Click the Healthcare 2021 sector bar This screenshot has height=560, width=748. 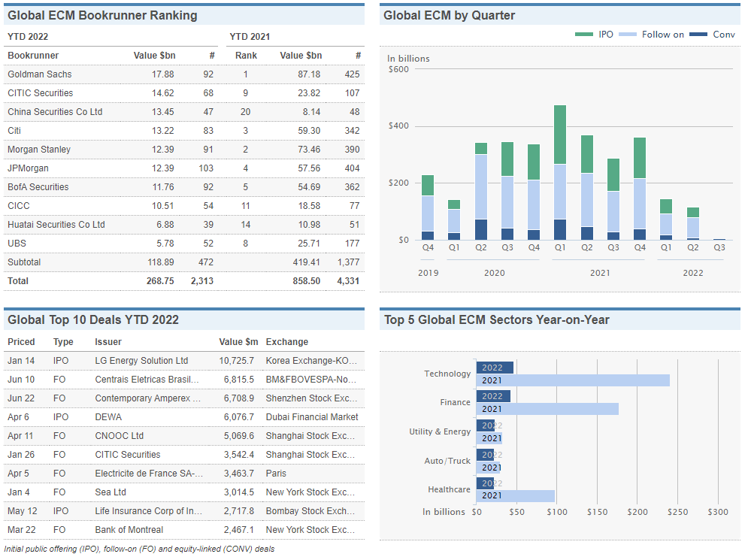(x=516, y=495)
